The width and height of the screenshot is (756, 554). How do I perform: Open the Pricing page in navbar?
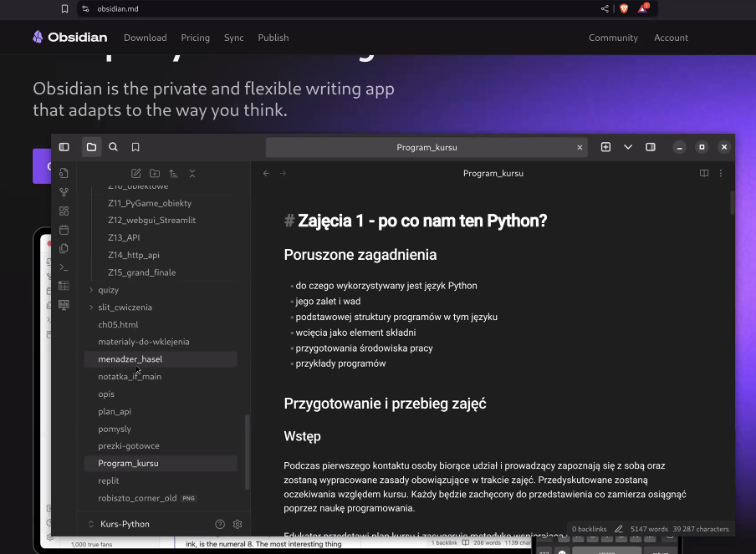195,38
